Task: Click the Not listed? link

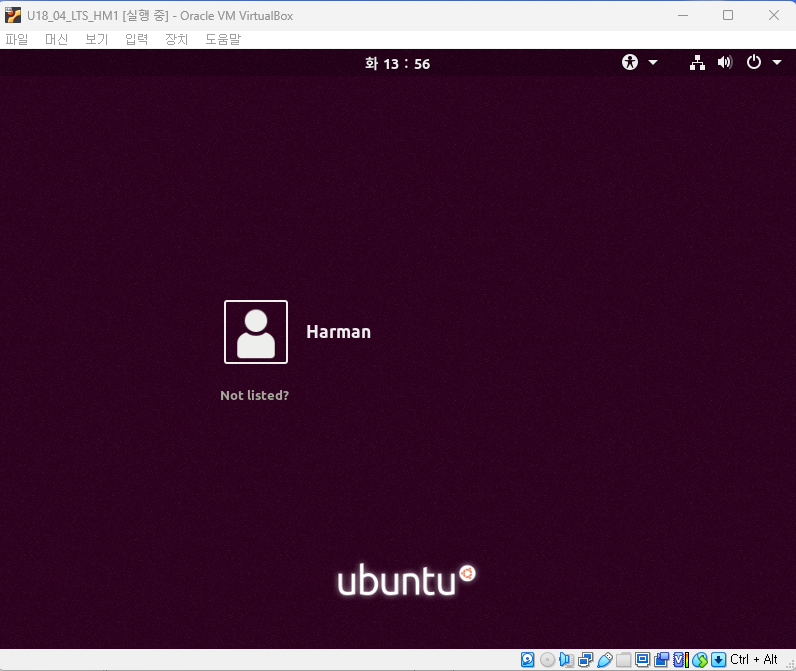Action: point(254,395)
